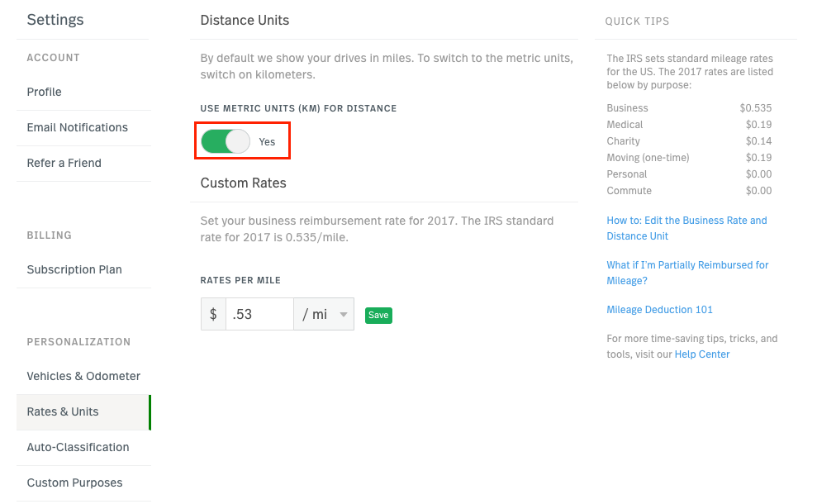Click into the .53 rate input field
817x504 pixels.
click(x=259, y=314)
